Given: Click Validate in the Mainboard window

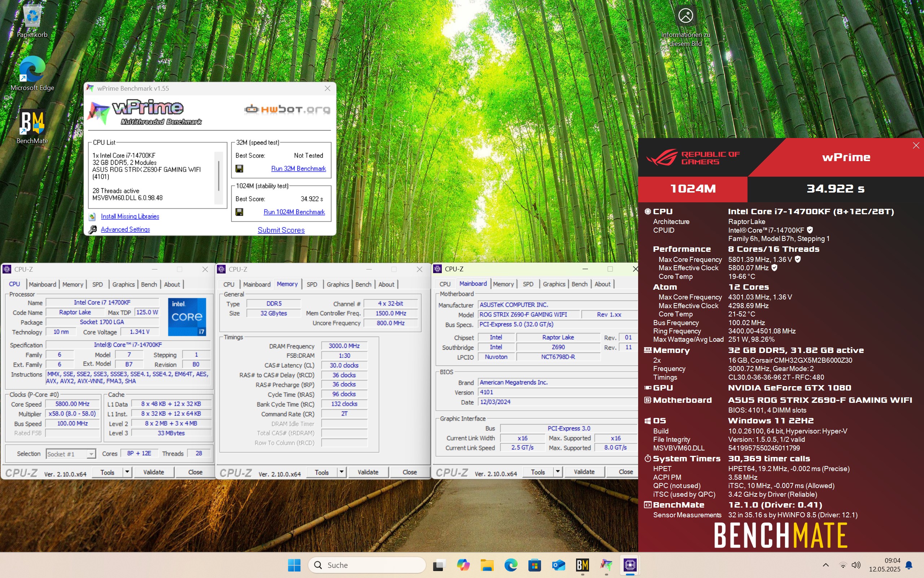Looking at the screenshot, I should pyautogui.click(x=584, y=472).
